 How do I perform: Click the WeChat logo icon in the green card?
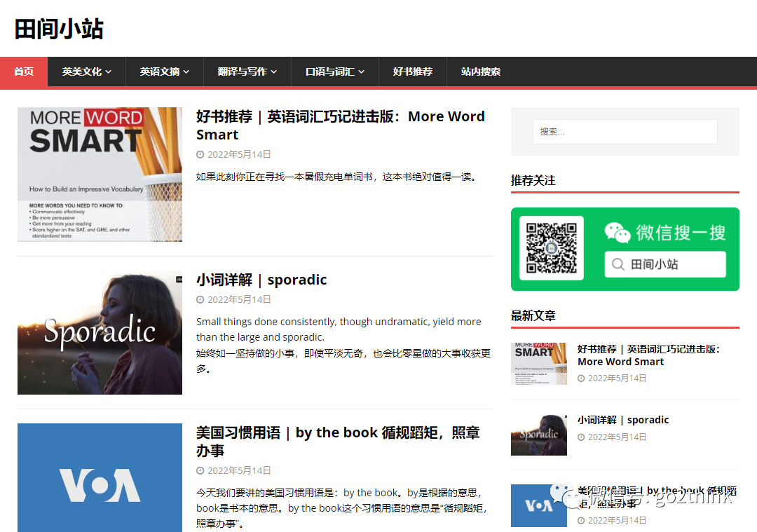tap(617, 232)
